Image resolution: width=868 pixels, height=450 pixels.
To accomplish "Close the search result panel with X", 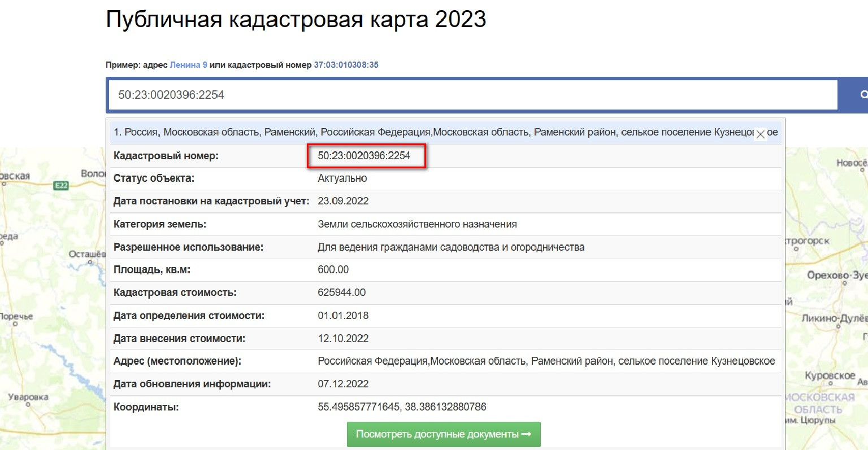I will click(x=761, y=134).
